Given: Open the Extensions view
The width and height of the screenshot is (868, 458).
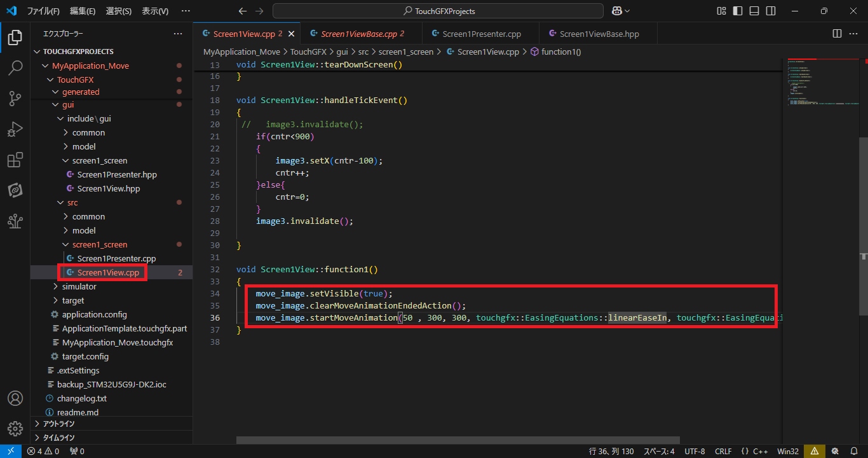Looking at the screenshot, I should 15,160.
